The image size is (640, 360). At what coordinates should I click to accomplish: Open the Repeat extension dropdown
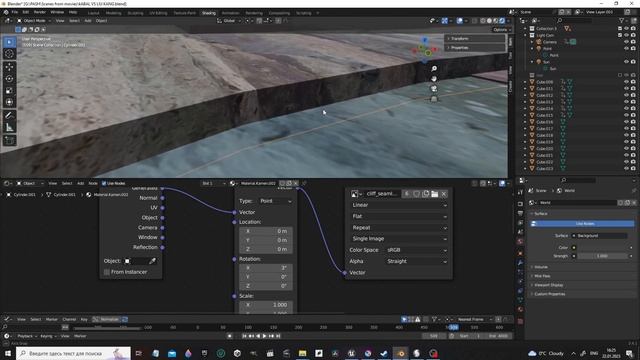pyautogui.click(x=399, y=228)
